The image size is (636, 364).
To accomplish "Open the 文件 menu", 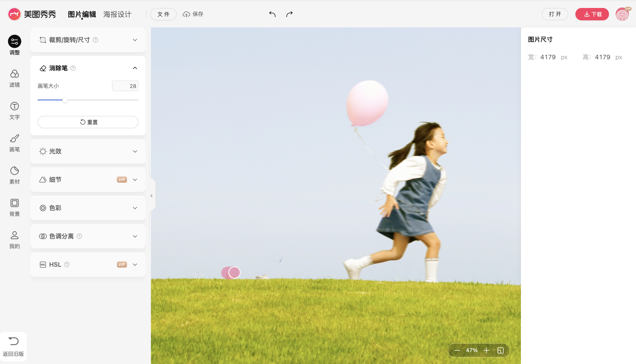I will point(163,14).
